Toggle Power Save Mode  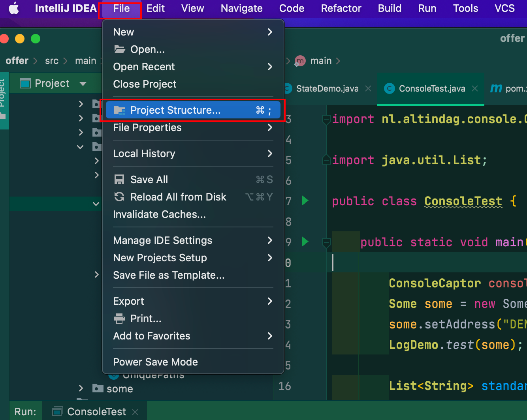155,362
